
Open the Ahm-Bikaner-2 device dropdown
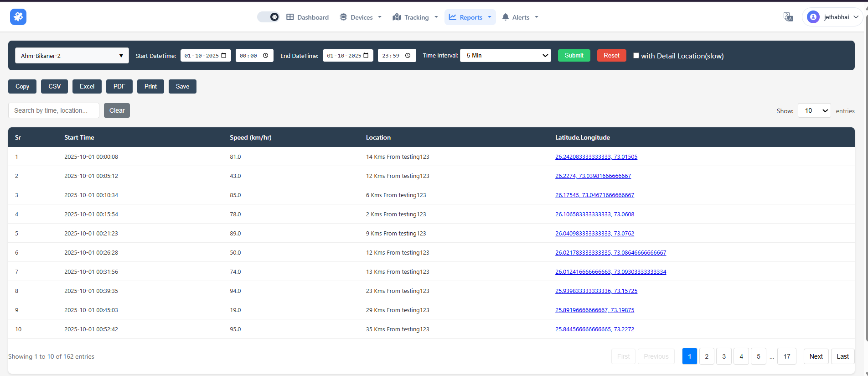[x=72, y=56]
